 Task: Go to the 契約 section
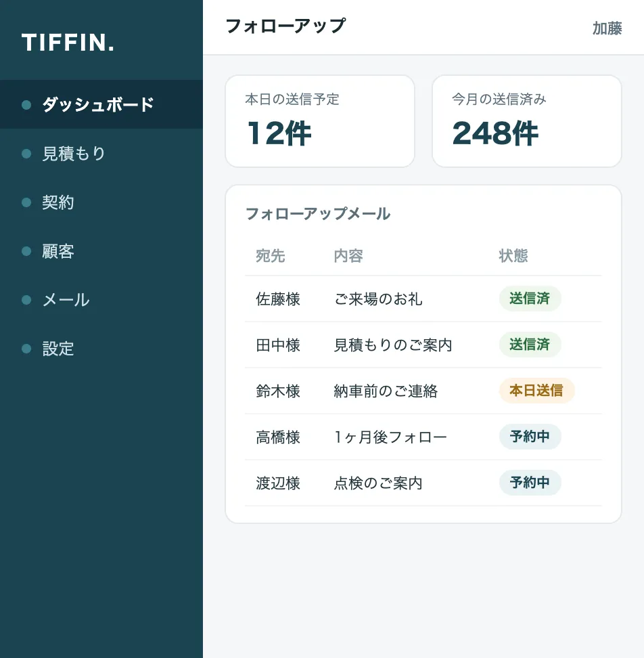click(x=101, y=202)
